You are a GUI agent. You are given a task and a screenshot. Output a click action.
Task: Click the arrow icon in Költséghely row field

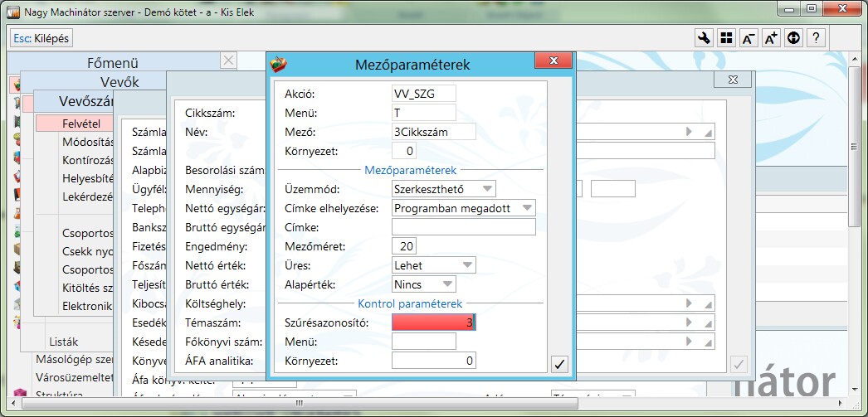pyautogui.click(x=690, y=303)
